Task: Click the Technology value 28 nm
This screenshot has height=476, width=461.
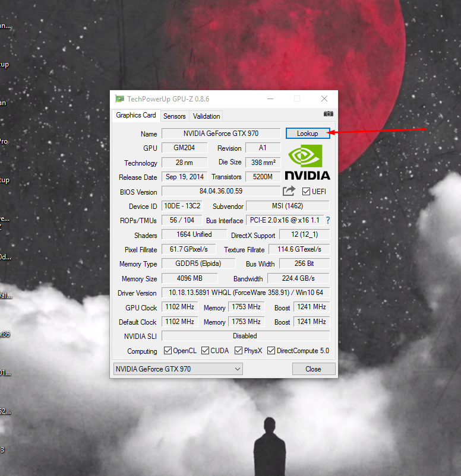Action: tap(185, 163)
